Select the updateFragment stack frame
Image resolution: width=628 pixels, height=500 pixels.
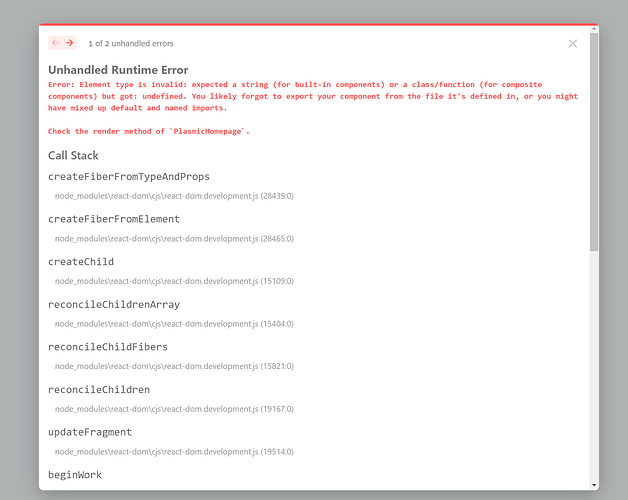pyautogui.click(x=90, y=432)
